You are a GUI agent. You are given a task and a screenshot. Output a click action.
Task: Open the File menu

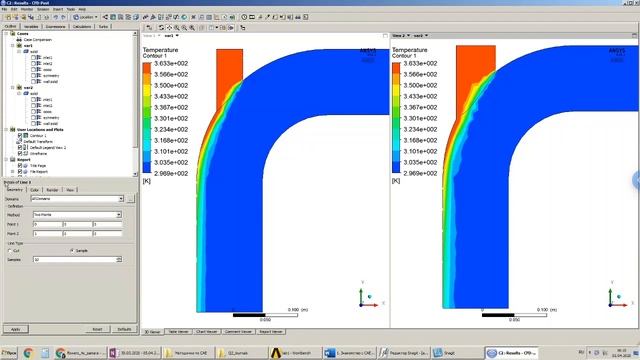pos(4,9)
